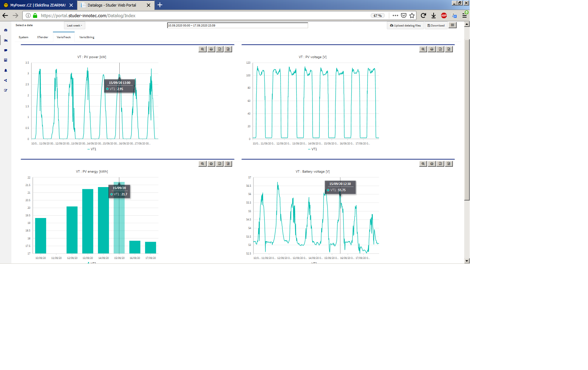Image resolution: width=588 pixels, height=370 pixels.
Task: Click the Download button
Action: click(x=436, y=25)
